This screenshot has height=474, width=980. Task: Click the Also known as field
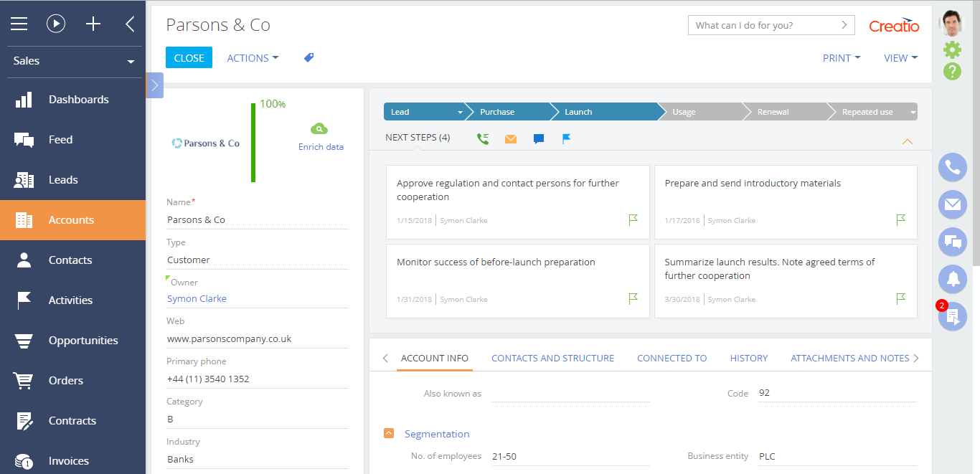[x=570, y=394]
